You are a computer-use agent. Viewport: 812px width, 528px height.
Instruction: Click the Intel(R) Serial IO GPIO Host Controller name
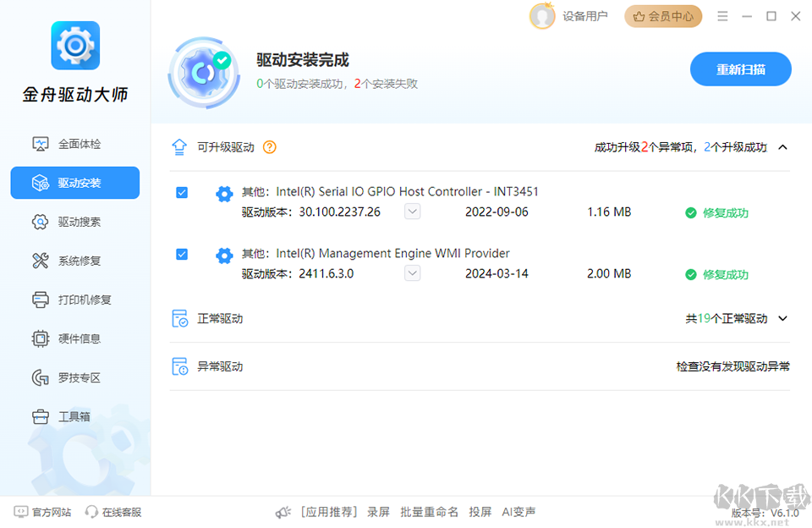[407, 192]
